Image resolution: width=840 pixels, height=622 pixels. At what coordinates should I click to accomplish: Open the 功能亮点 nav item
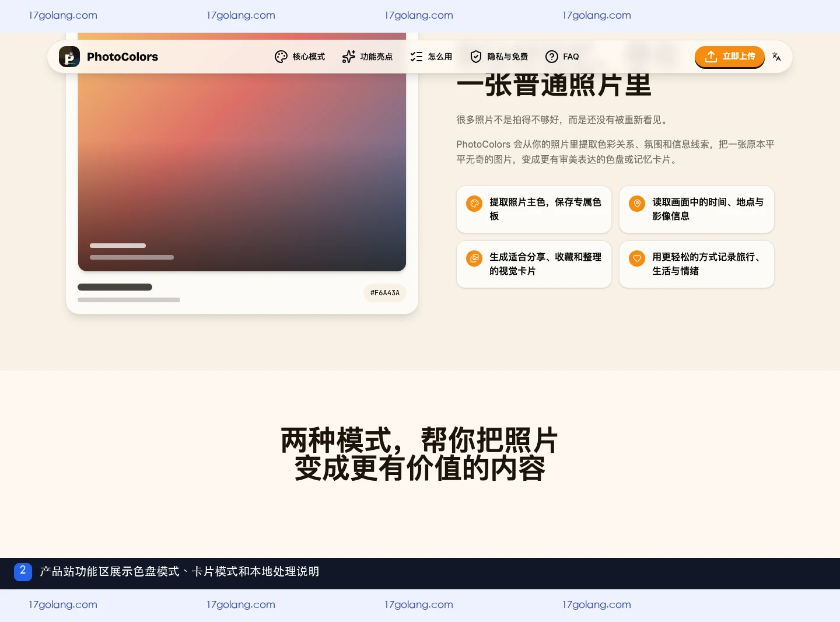coord(367,57)
